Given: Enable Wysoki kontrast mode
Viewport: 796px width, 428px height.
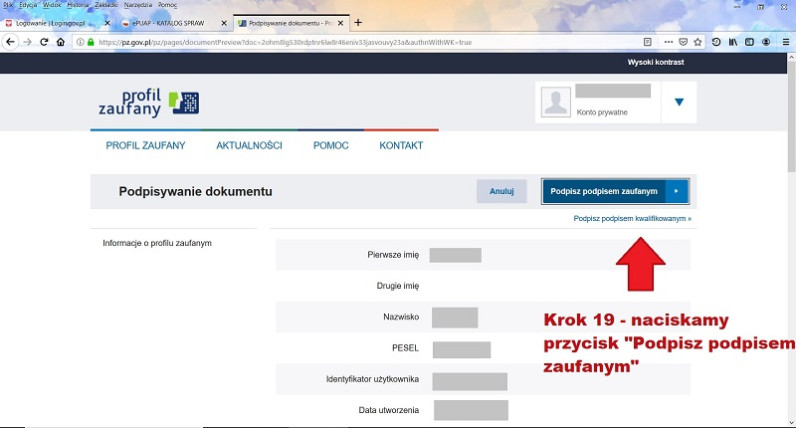Looking at the screenshot, I should (x=654, y=62).
